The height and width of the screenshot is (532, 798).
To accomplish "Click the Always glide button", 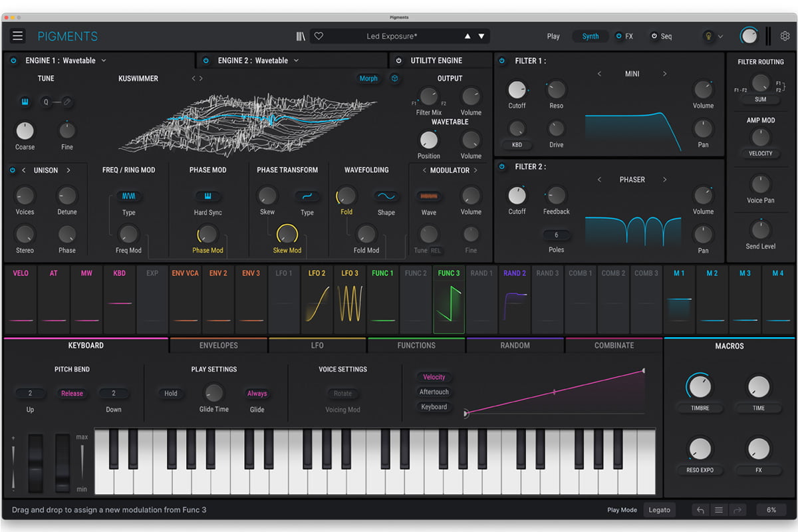I will click(x=257, y=393).
